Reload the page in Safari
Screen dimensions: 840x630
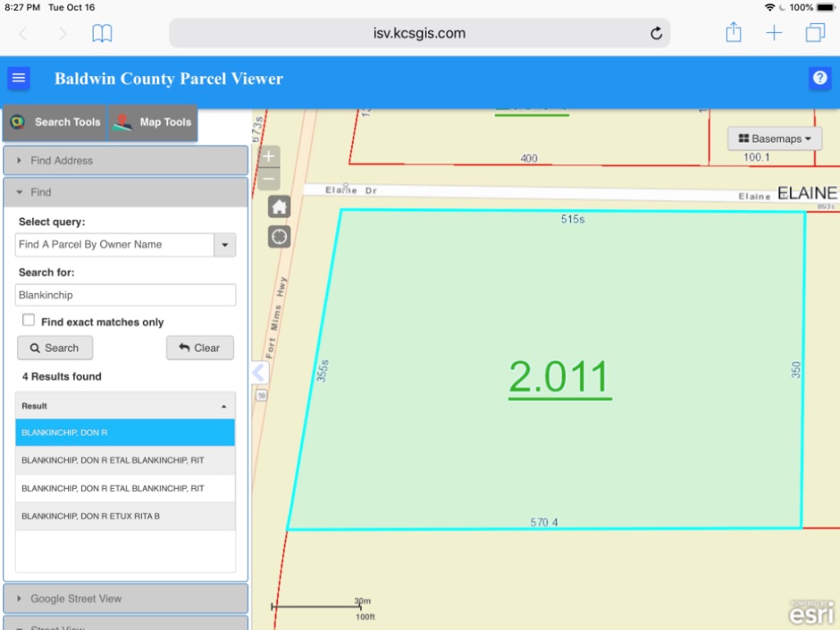(655, 33)
